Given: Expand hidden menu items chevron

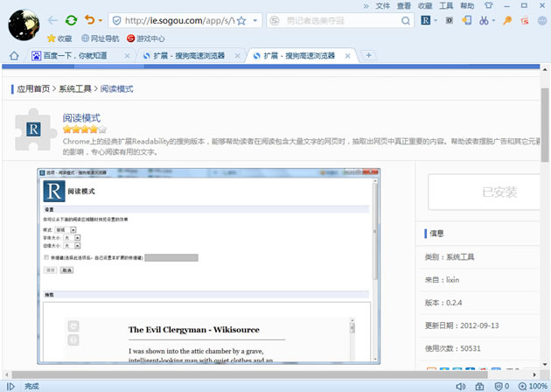Looking at the screenshot, I should [x=366, y=5].
